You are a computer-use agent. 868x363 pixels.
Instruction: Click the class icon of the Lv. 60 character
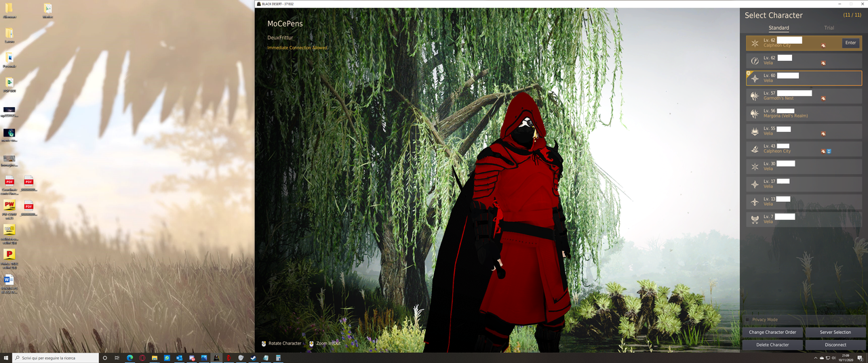click(x=755, y=79)
